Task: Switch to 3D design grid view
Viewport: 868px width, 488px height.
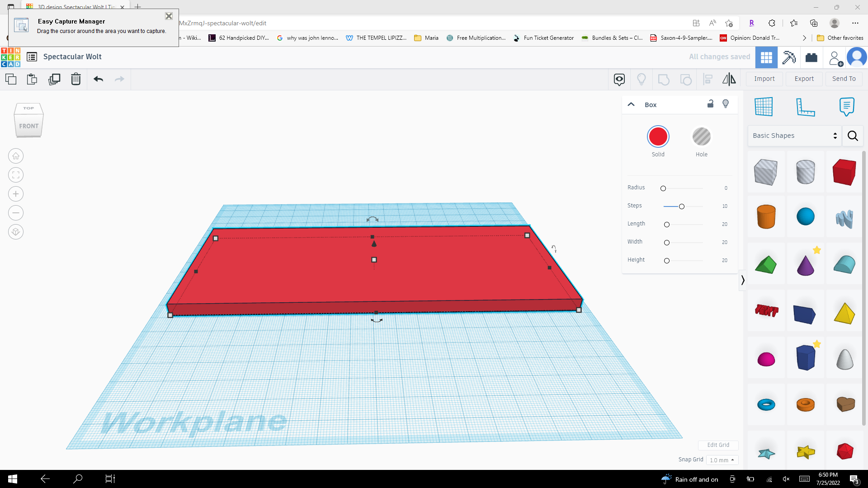Action: click(x=766, y=57)
